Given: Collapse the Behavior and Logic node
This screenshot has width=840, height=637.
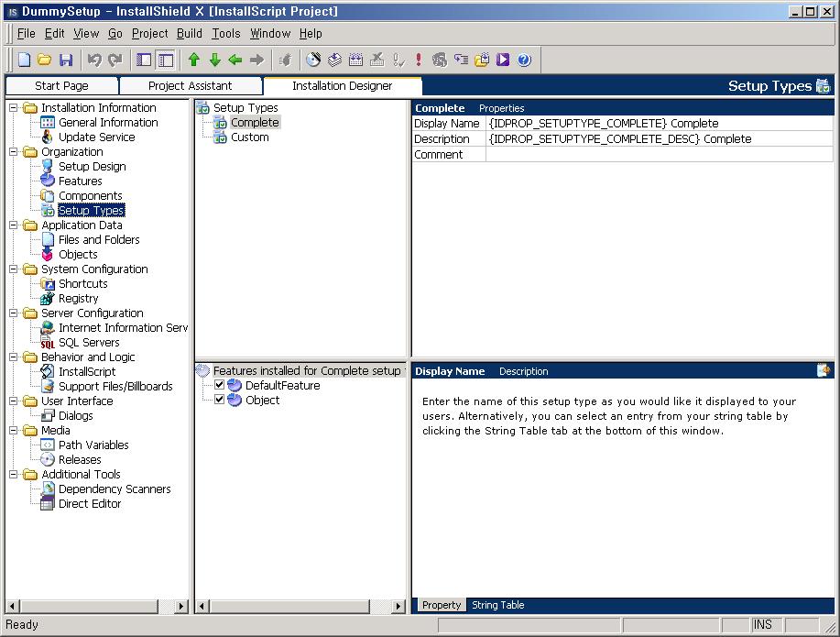Looking at the screenshot, I should point(14,357).
